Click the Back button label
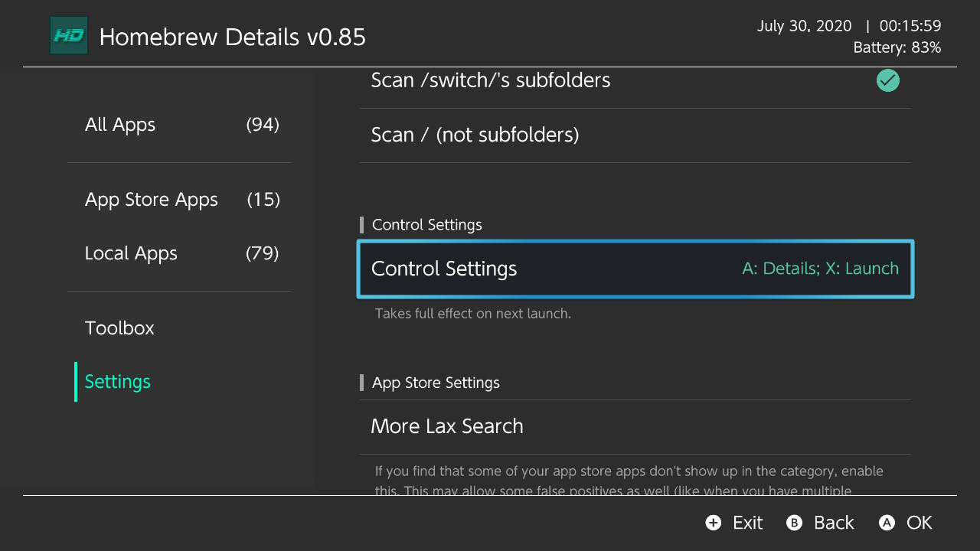The image size is (980, 551). tap(833, 523)
